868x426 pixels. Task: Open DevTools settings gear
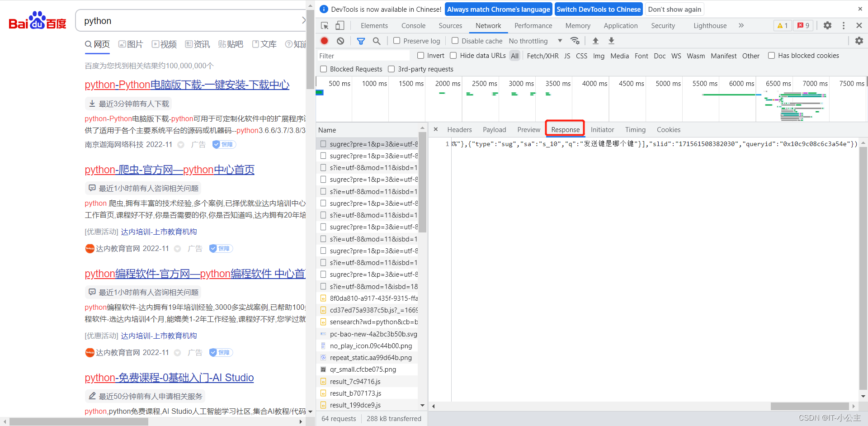(827, 25)
